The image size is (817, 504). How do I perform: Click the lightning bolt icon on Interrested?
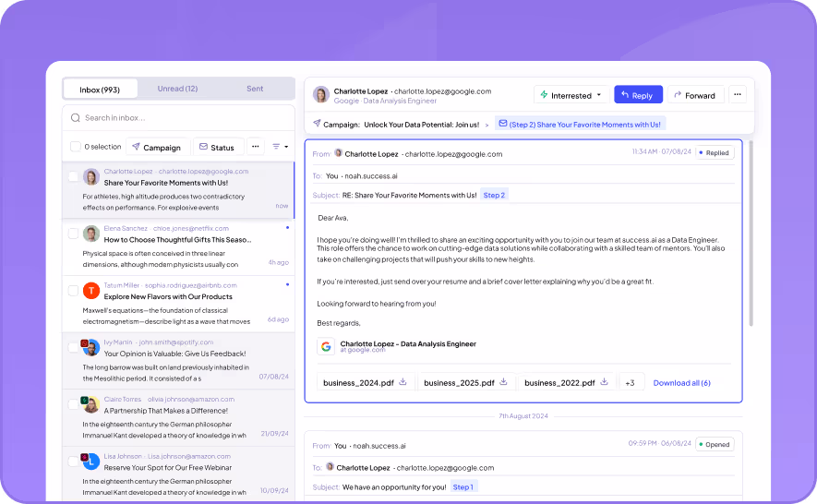click(544, 95)
